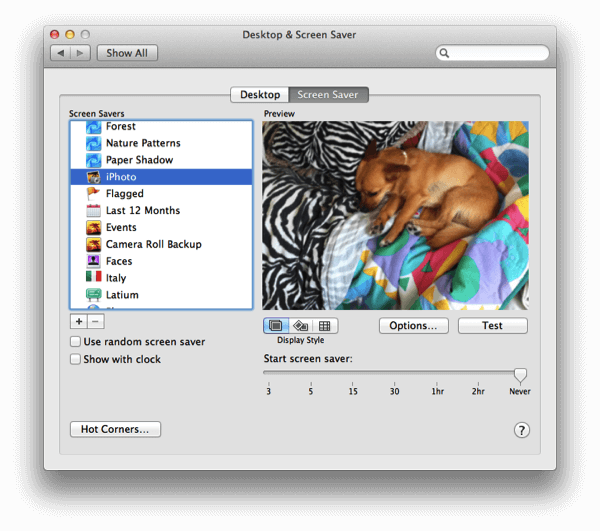Click the Forest screen saver icon
The width and height of the screenshot is (600, 531).
click(x=93, y=127)
